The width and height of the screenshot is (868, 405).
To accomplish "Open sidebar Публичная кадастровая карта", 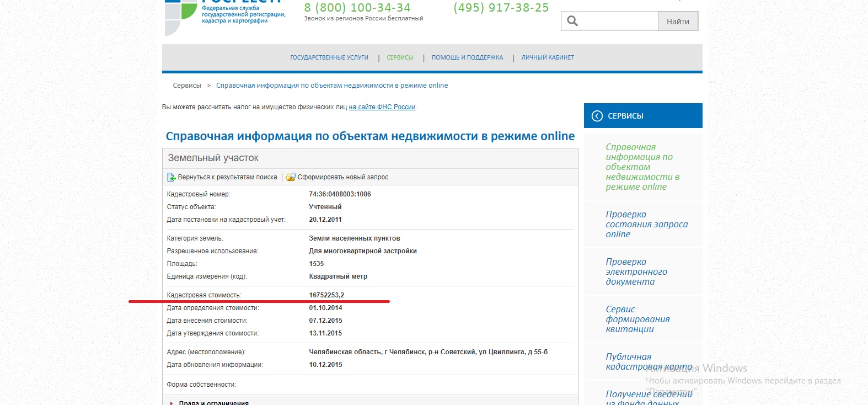I will pyautogui.click(x=649, y=361).
